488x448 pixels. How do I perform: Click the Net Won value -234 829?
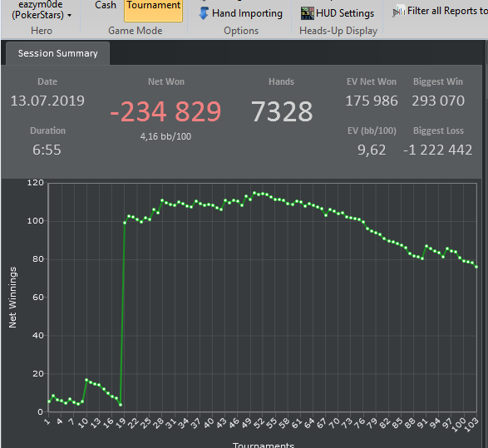(165, 111)
